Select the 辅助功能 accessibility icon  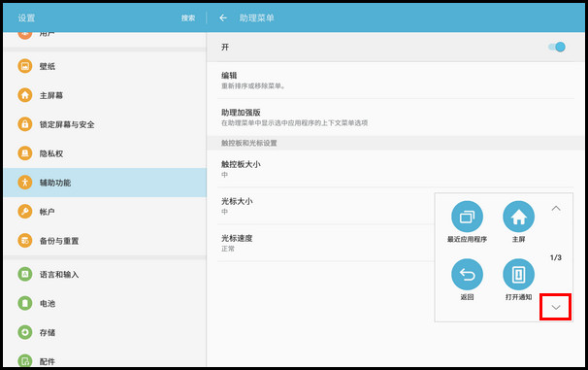coord(25,183)
